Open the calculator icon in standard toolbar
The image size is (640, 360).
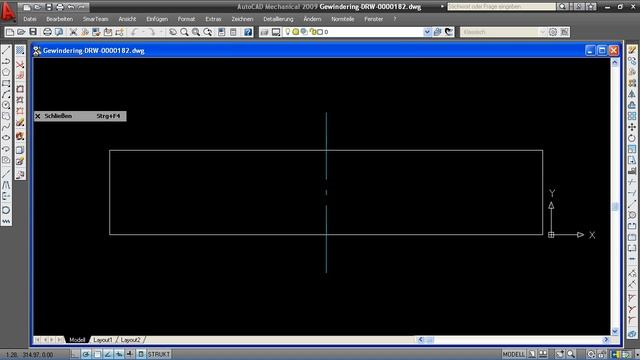click(233, 32)
